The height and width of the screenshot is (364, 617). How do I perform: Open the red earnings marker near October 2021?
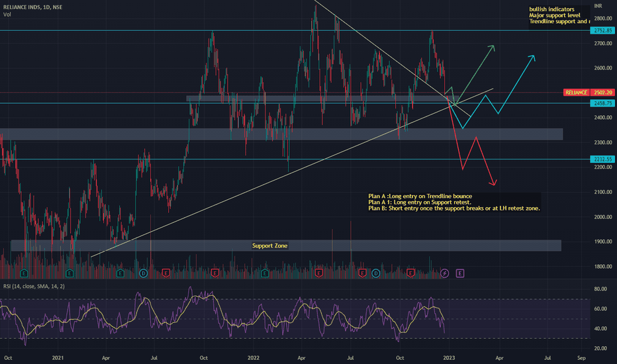point(215,273)
